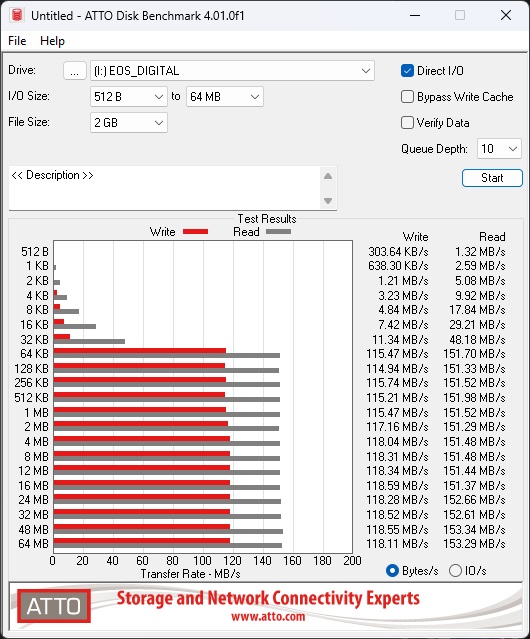
Task: Minimize the ATTO benchmark window
Action: coord(415,15)
